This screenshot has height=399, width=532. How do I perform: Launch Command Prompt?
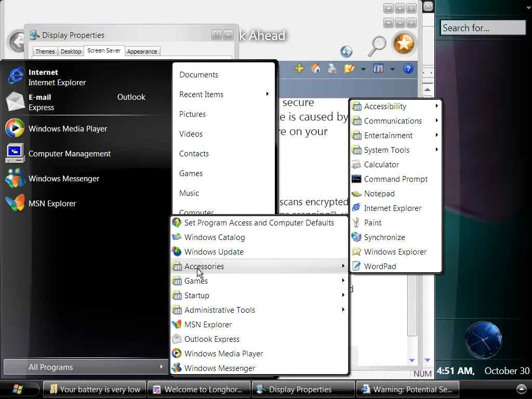pyautogui.click(x=395, y=179)
